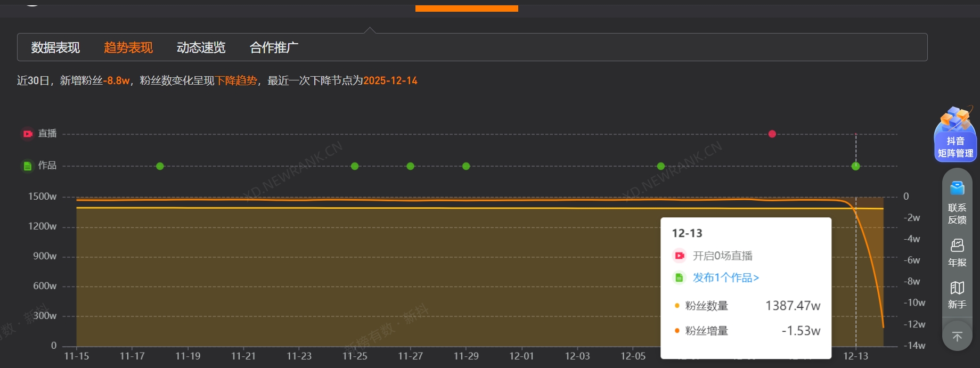Select the 趋势表现 tab
The image size is (980, 368).
(x=128, y=48)
